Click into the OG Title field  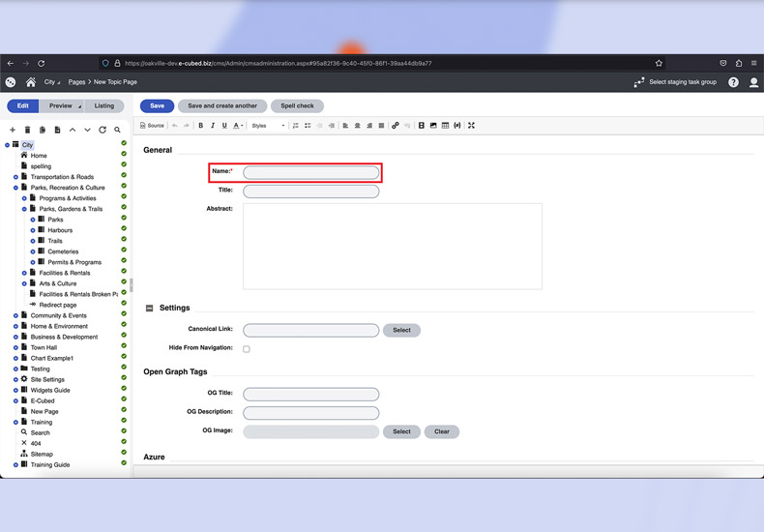pyautogui.click(x=310, y=395)
